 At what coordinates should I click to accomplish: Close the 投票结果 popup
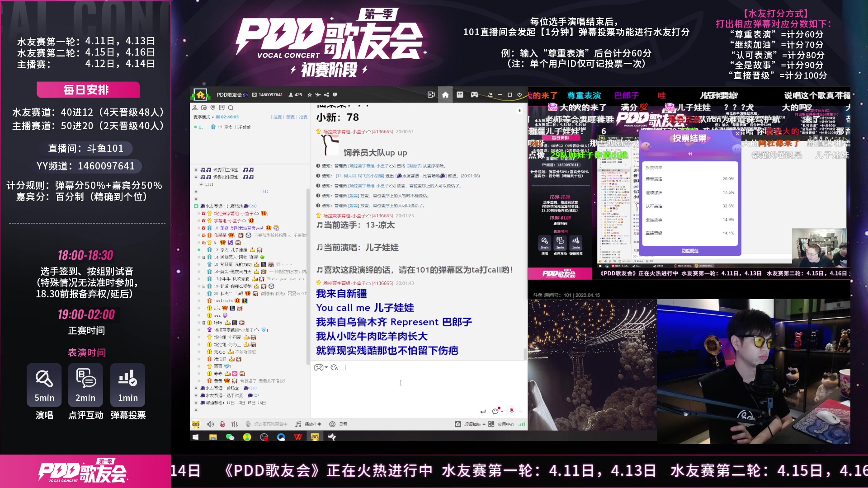pyautogui.click(x=737, y=134)
